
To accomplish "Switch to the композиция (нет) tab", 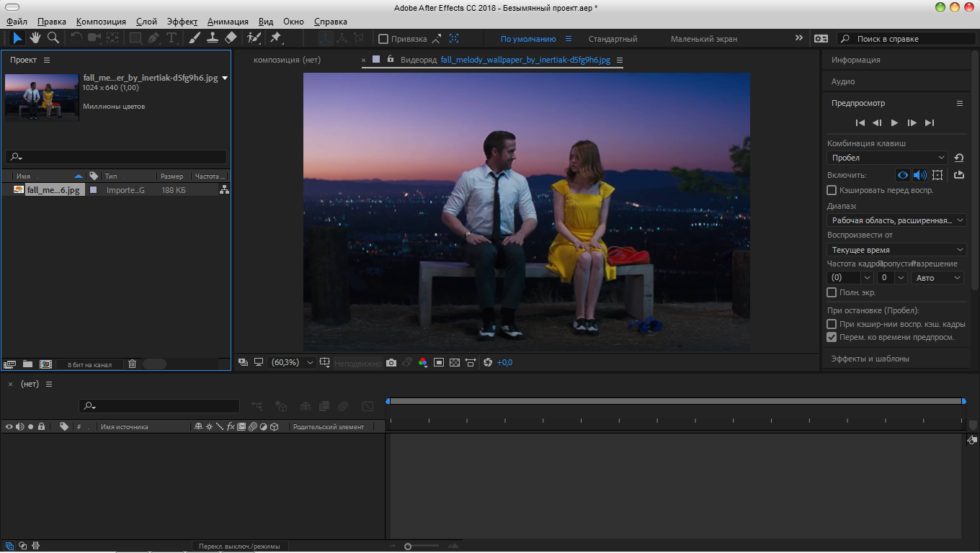I will point(287,60).
